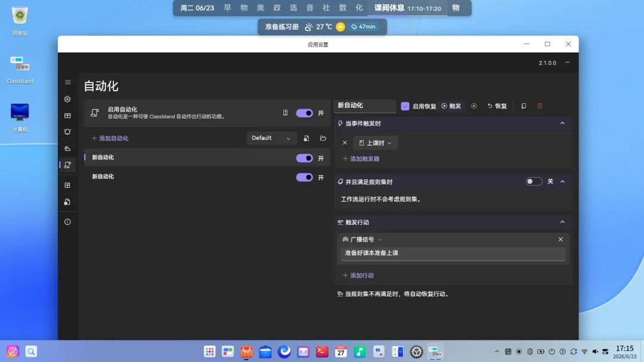Viewport: 644px width, 362px height.
Task: Open automation config folder icon
Action: coord(323,138)
